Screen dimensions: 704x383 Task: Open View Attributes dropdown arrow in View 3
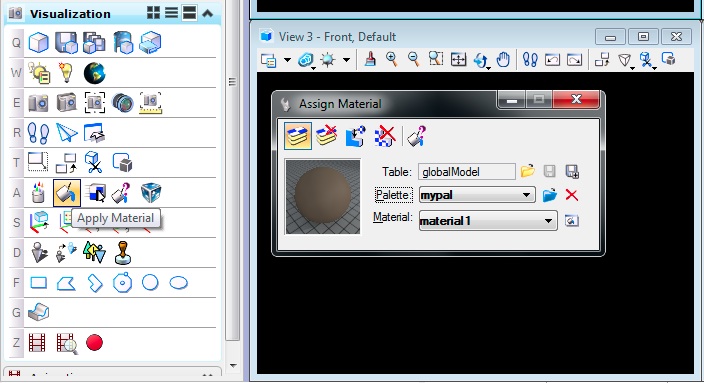click(287, 60)
